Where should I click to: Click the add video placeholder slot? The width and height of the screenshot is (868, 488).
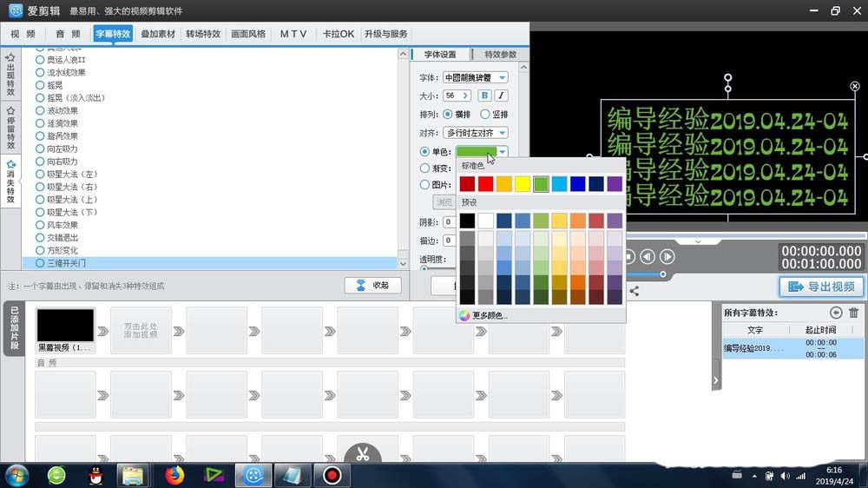pos(141,331)
